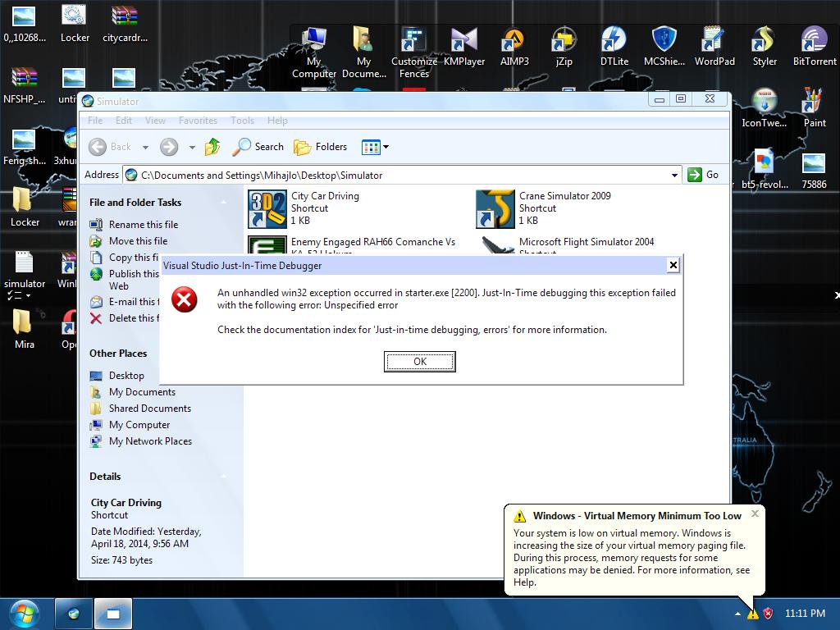The image size is (840, 630).
Task: Collapse the Details section
Action: [x=223, y=477]
